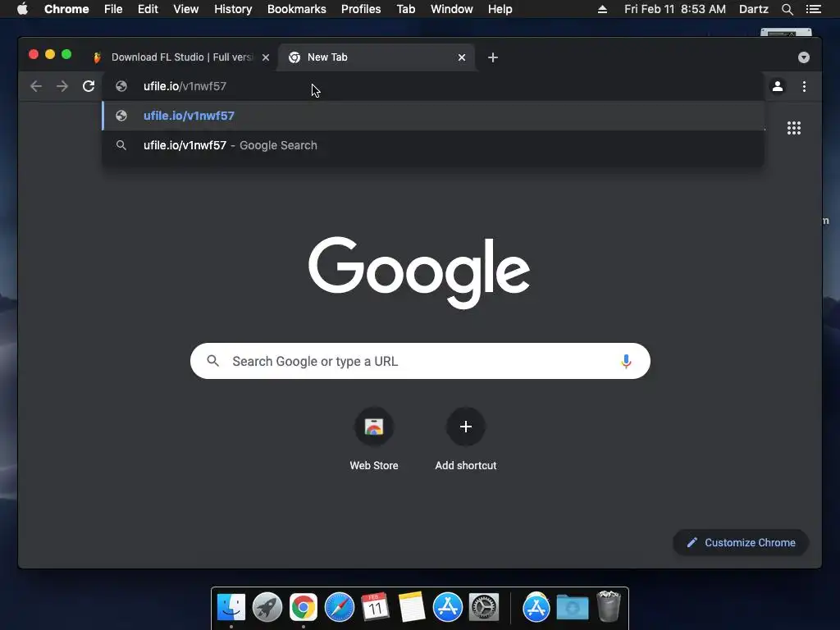Click the Dartz user name in menu bar
840x630 pixels.
(x=753, y=9)
